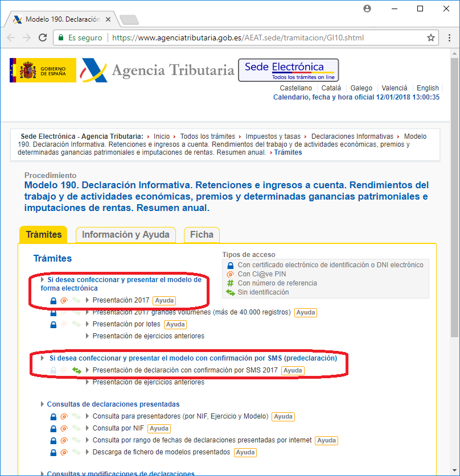Viewport: 460px width, 476px height.
Task: Open the Chrome three-dot menu
Action: 449,38
